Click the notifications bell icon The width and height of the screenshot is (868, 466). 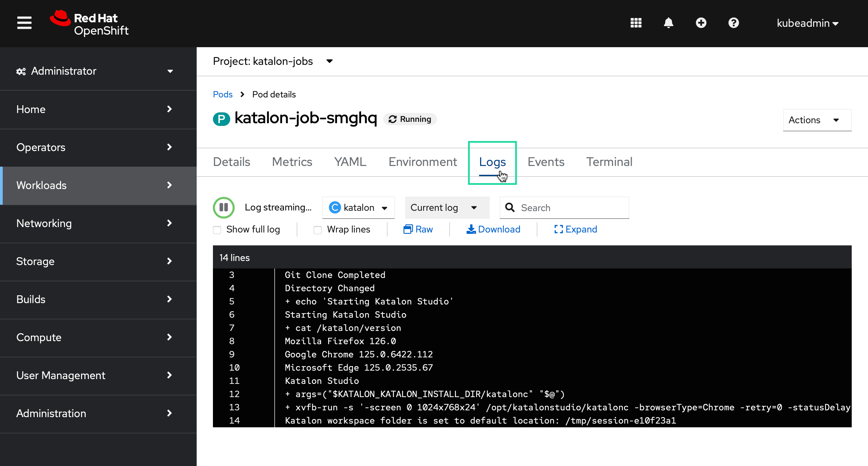point(668,23)
